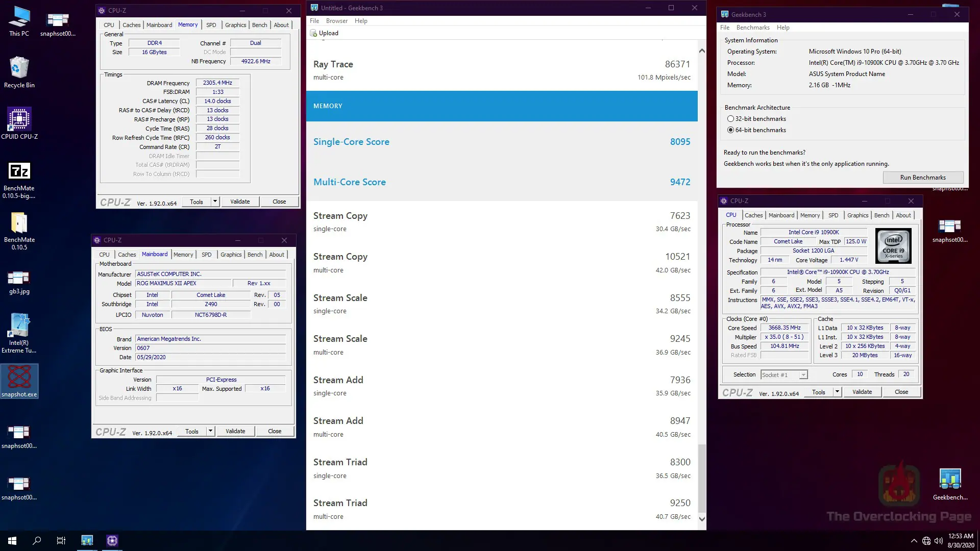Click Validate in the mainboard CPU-Z window
The image size is (980, 551).
pyautogui.click(x=235, y=431)
